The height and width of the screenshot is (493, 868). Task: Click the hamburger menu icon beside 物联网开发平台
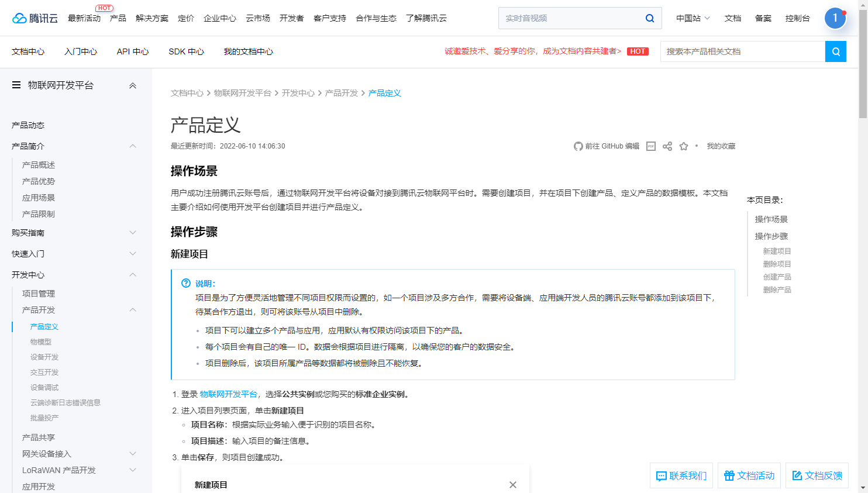click(x=16, y=85)
